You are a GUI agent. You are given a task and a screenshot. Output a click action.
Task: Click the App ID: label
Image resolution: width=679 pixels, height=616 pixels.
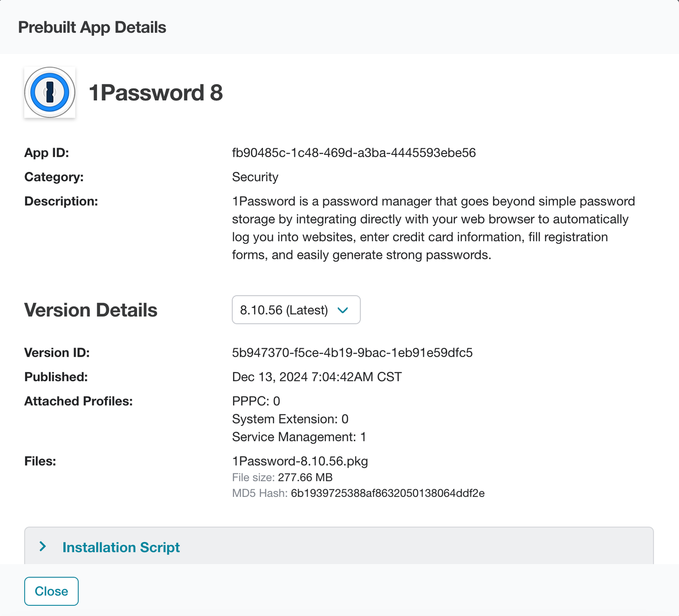tap(47, 153)
